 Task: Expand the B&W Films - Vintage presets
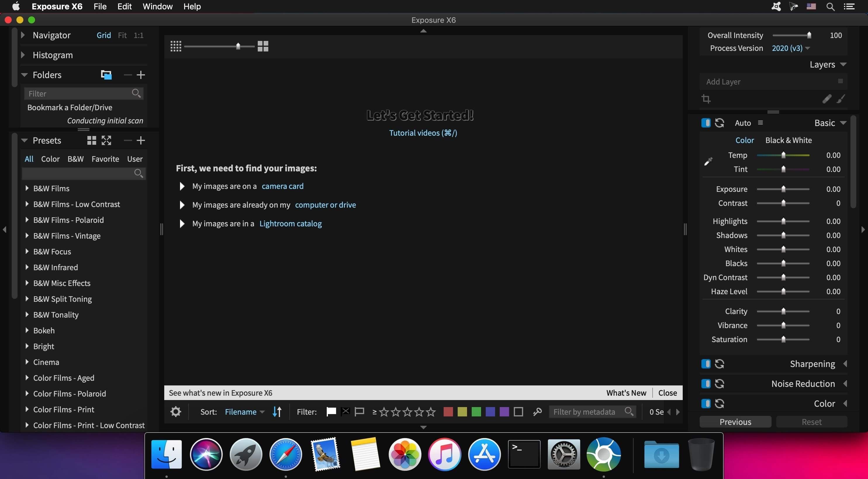(27, 236)
